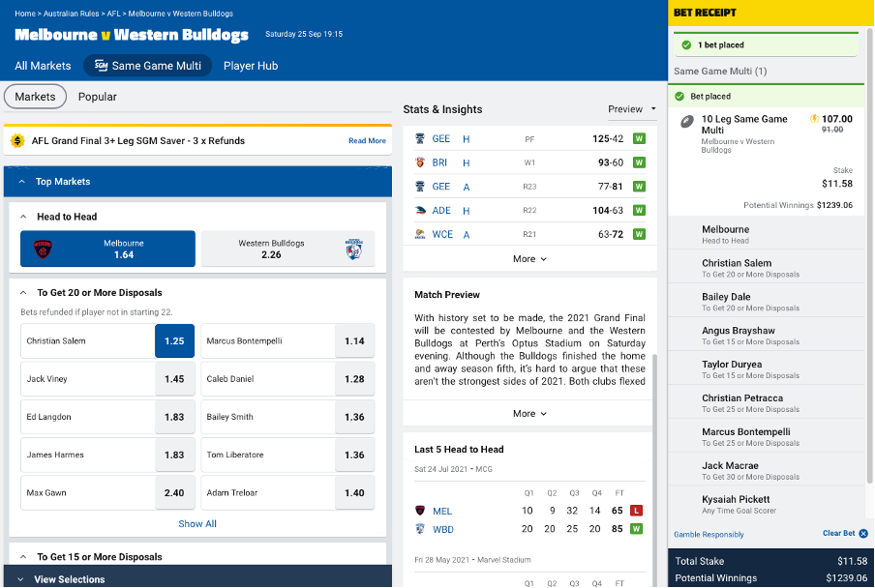Click the West Coast Eagles logo icon

point(420,235)
